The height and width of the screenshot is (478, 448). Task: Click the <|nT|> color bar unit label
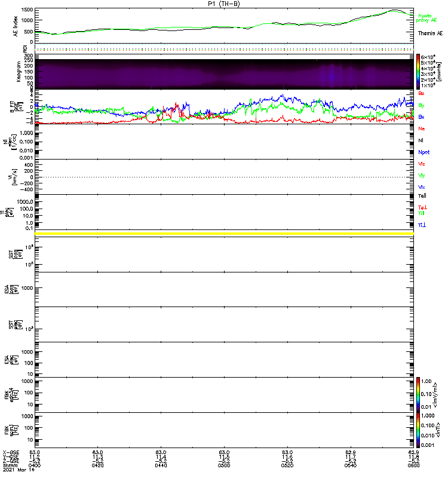438,430
